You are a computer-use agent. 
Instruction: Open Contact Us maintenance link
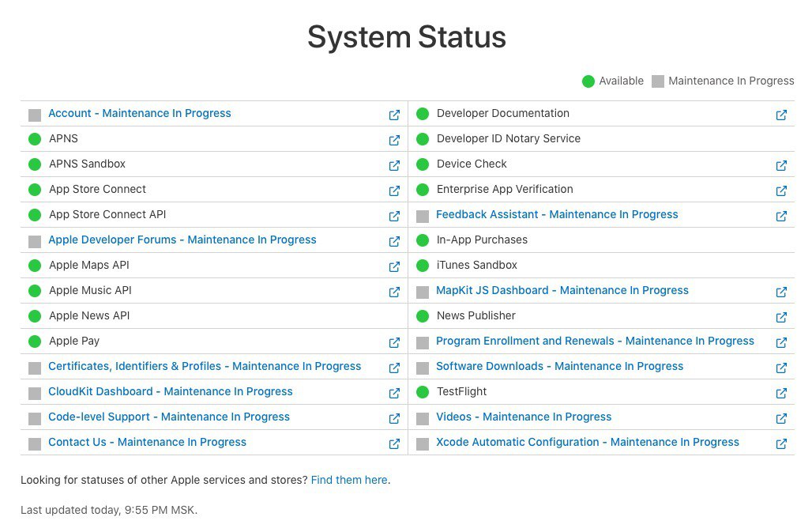pos(147,443)
